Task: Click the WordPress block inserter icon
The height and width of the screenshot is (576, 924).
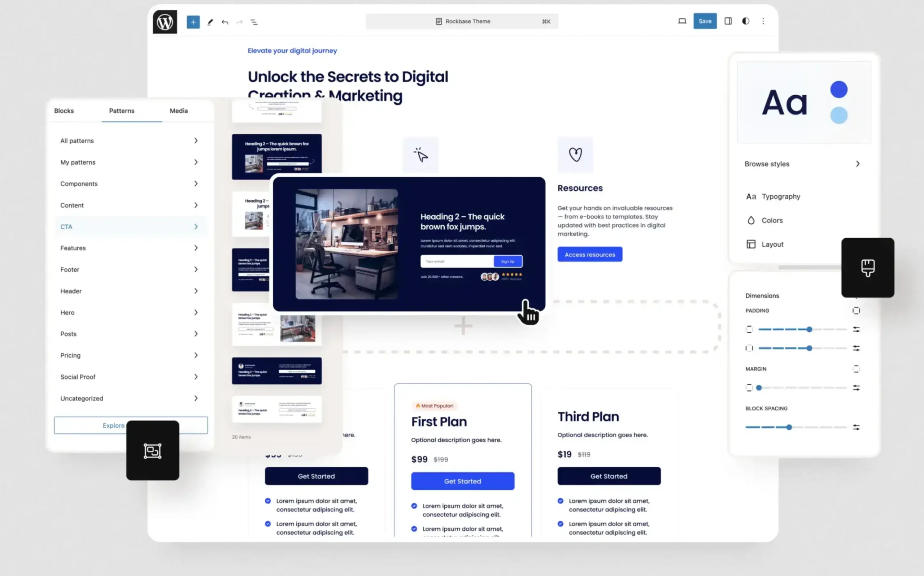Action: point(192,21)
